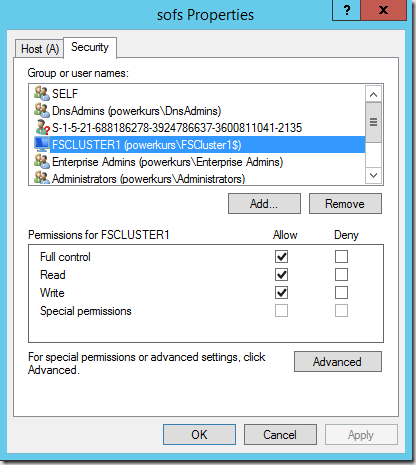Select the unknown SID user icon
Viewport: 416px width, 465px height.
[42, 127]
